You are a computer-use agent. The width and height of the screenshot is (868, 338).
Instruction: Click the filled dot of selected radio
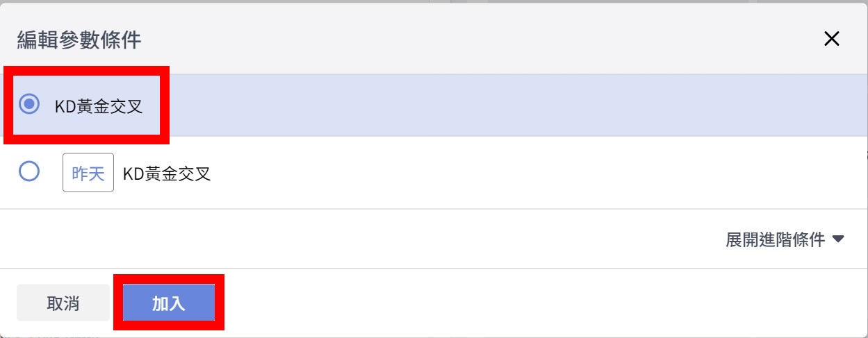pyautogui.click(x=29, y=105)
